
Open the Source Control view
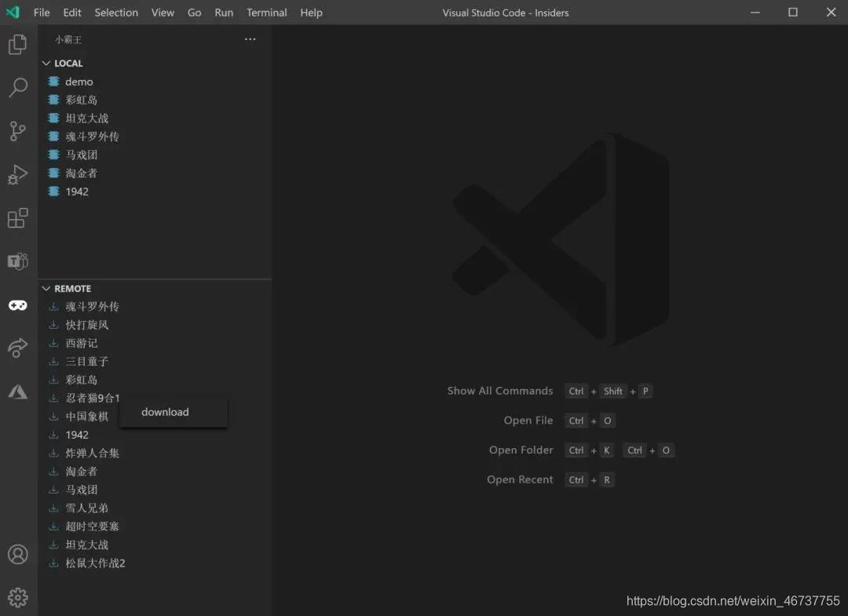pos(18,131)
